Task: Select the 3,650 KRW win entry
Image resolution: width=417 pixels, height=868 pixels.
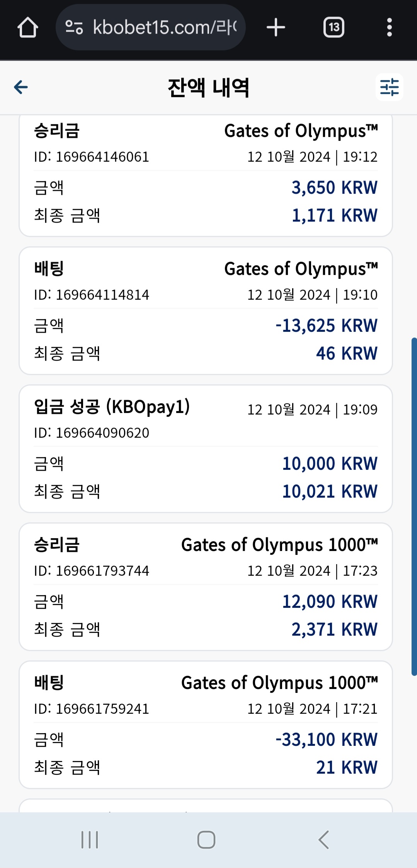Action: click(x=206, y=175)
